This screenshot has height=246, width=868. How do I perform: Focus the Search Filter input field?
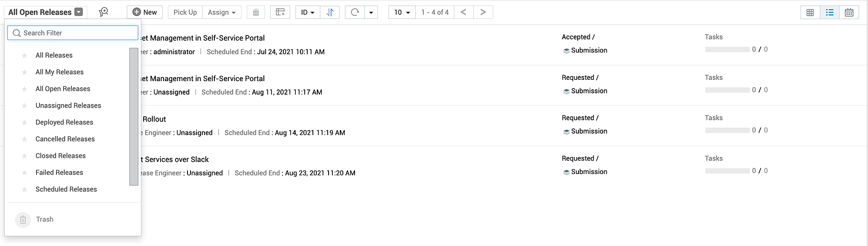point(73,33)
